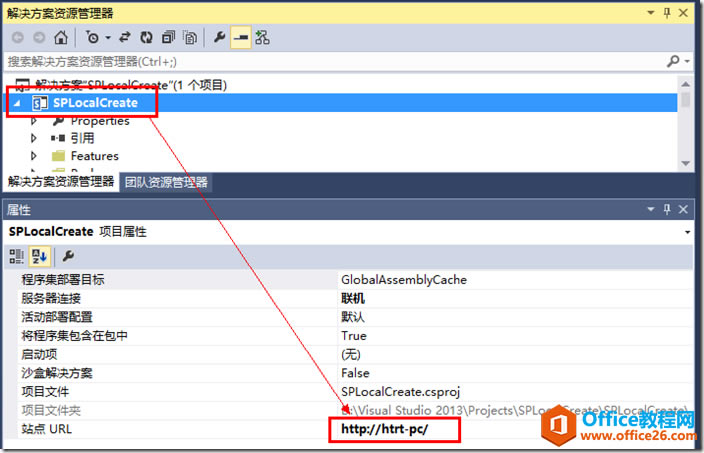Click the Home icon in Solution Explorer toolbar
The height and width of the screenshot is (453, 704).
pos(61,37)
